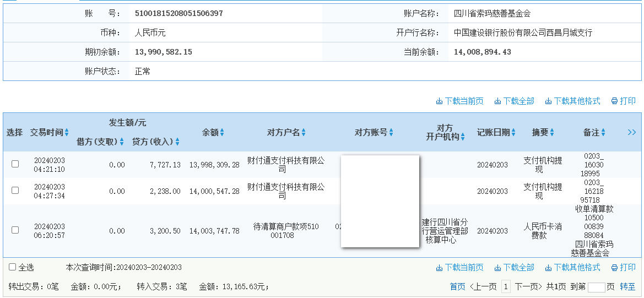Screen dimensions: 644x298
Task: Select the 06:20:57 transaction checkbox
Action: tap(15, 230)
